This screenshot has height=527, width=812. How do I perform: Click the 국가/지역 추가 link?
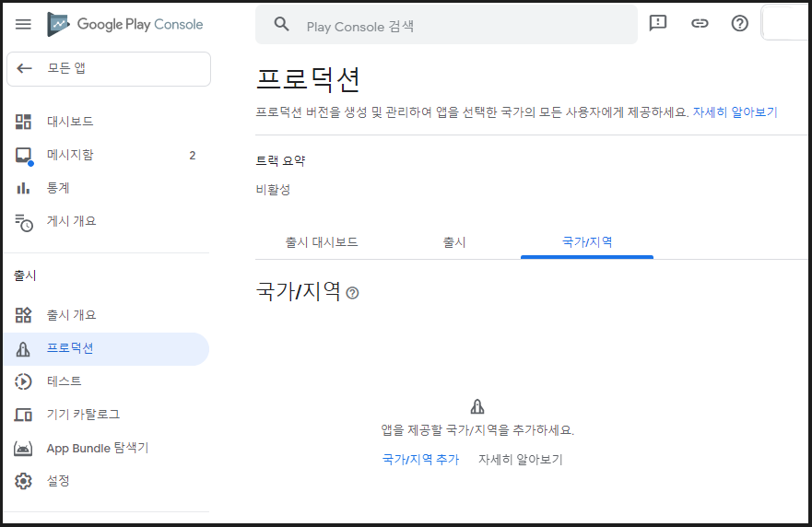pyautogui.click(x=420, y=459)
